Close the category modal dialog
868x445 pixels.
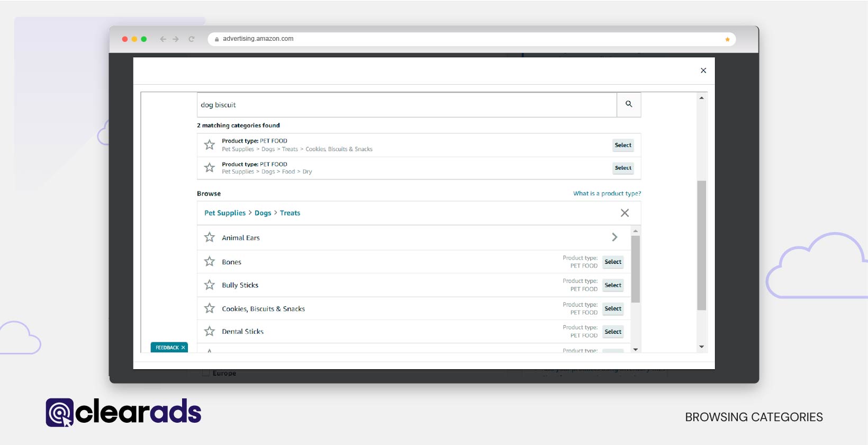(x=703, y=70)
